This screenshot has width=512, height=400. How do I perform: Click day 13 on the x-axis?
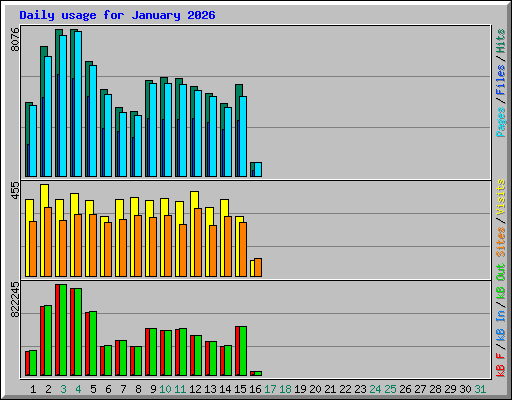(x=210, y=389)
